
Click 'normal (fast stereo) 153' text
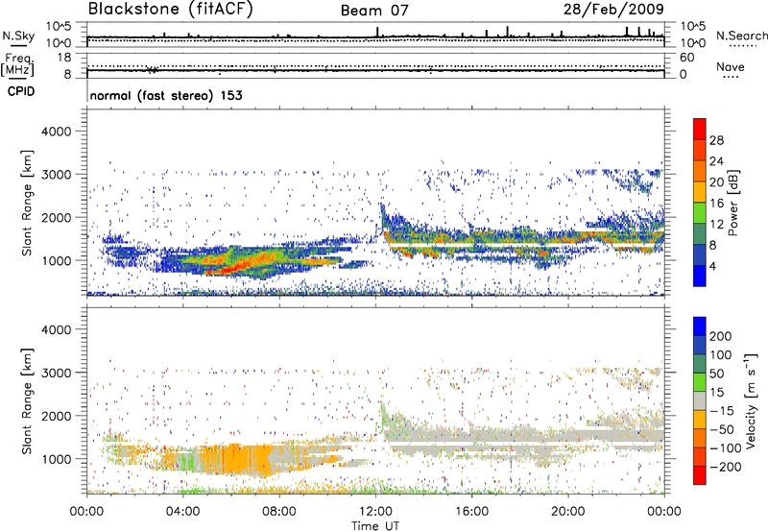click(x=166, y=95)
